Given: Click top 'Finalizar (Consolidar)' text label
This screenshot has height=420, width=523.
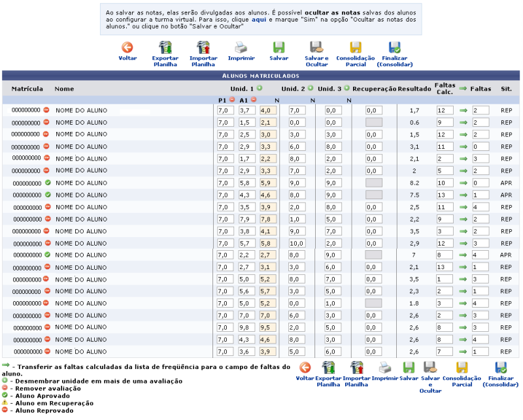Looking at the screenshot, I should point(395,61).
